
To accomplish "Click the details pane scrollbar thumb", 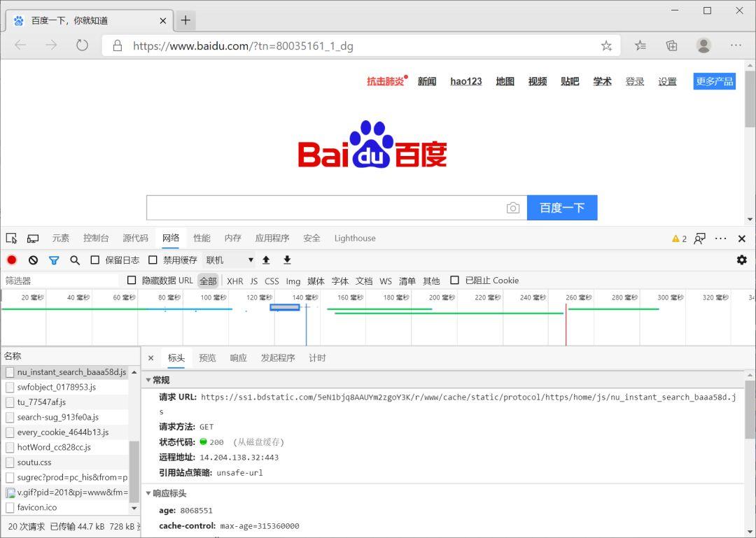I will (750, 410).
